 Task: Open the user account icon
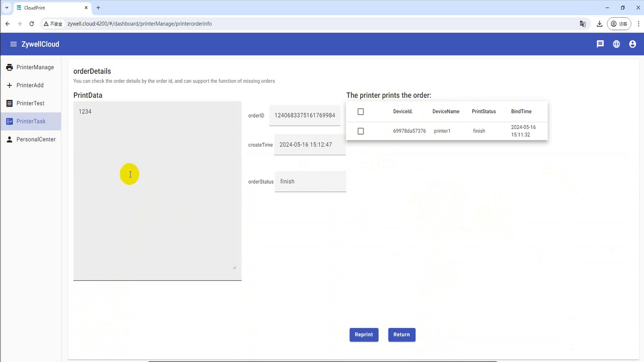tap(632, 44)
